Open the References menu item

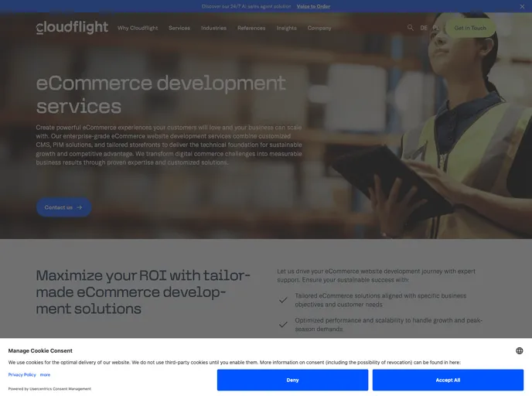251,28
